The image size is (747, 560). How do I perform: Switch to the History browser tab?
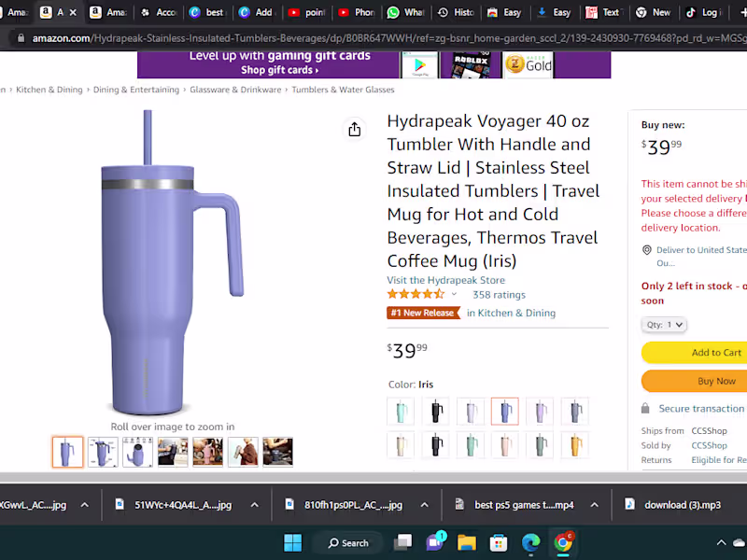coord(456,12)
